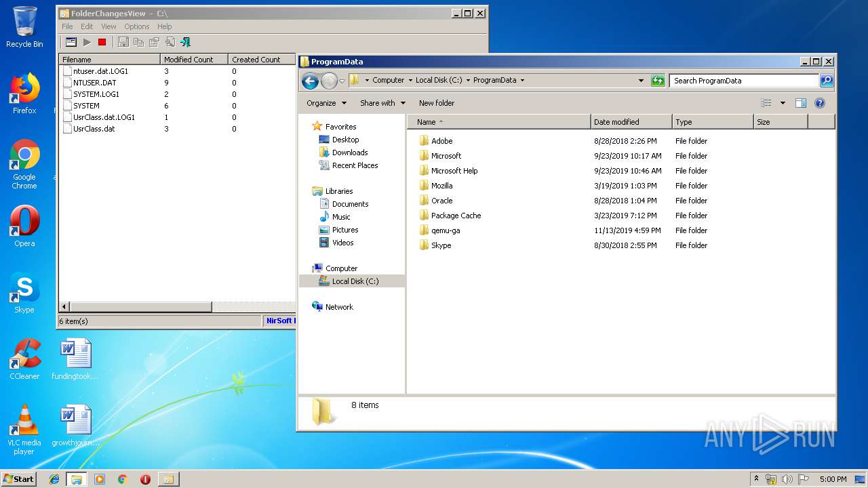Expand the Computer breadcrumb arrow
868x488 pixels.
tap(410, 80)
